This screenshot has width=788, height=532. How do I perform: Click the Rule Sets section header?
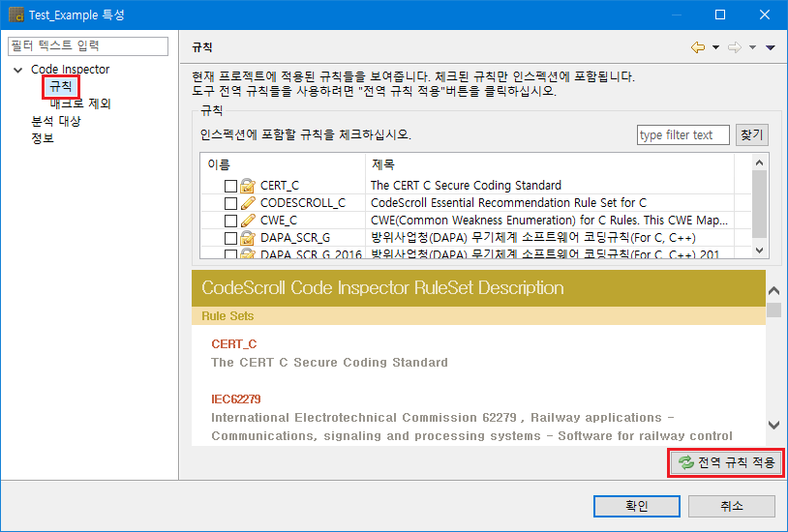pos(227,316)
